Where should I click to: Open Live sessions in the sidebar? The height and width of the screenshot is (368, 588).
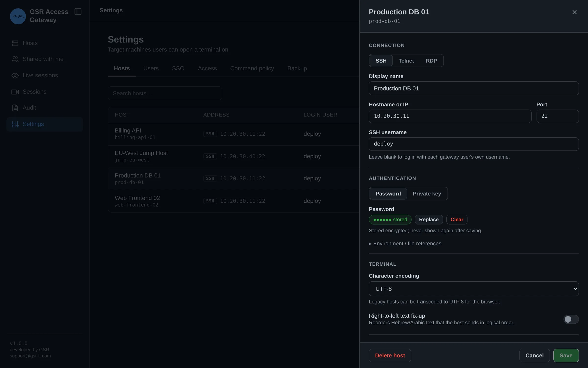click(x=45, y=76)
